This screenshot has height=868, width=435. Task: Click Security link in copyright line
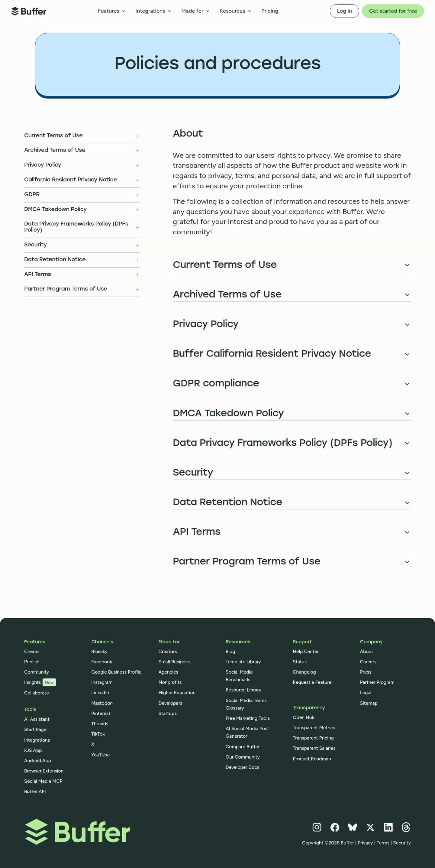[402, 843]
